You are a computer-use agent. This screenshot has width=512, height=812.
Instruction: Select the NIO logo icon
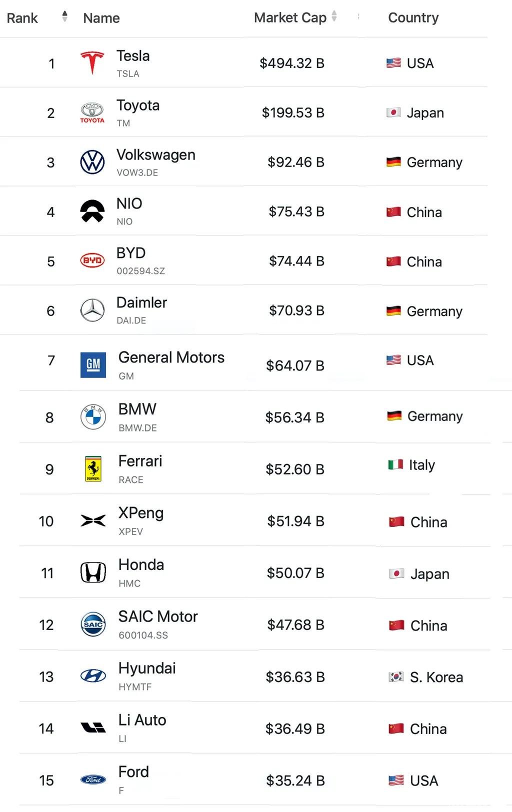92,211
